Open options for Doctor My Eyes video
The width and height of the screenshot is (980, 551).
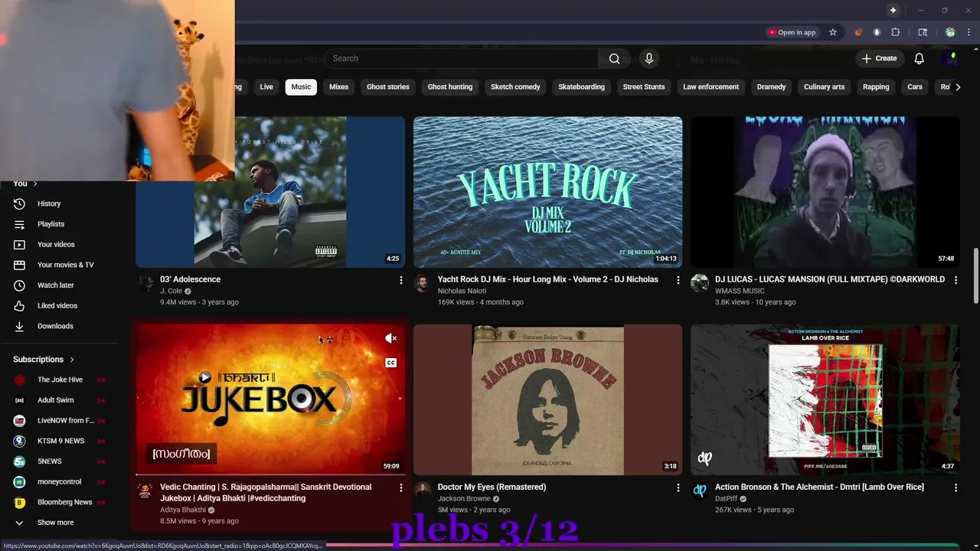pyautogui.click(x=678, y=487)
